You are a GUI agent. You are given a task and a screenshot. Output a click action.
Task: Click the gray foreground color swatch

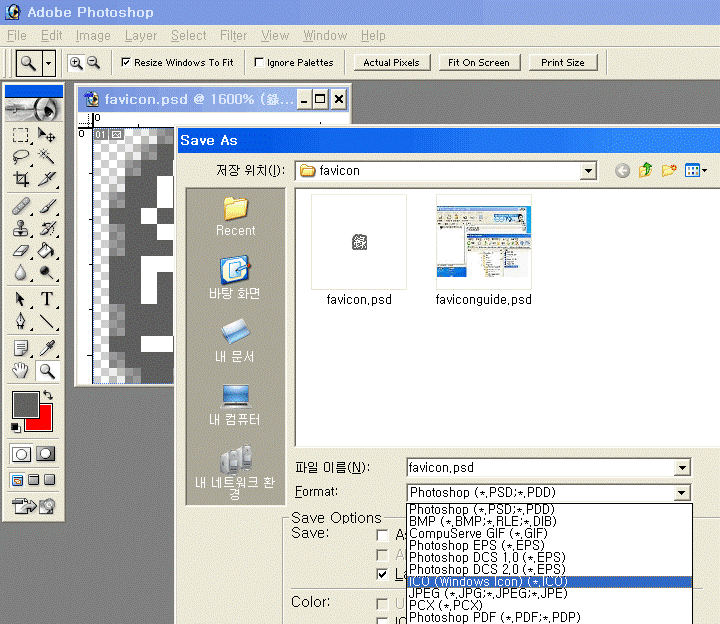25,405
